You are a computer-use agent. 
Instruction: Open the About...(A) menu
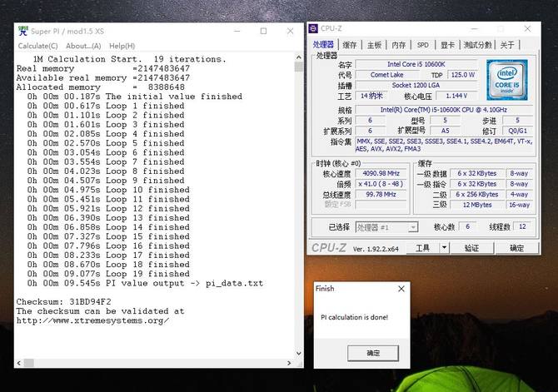coord(83,46)
